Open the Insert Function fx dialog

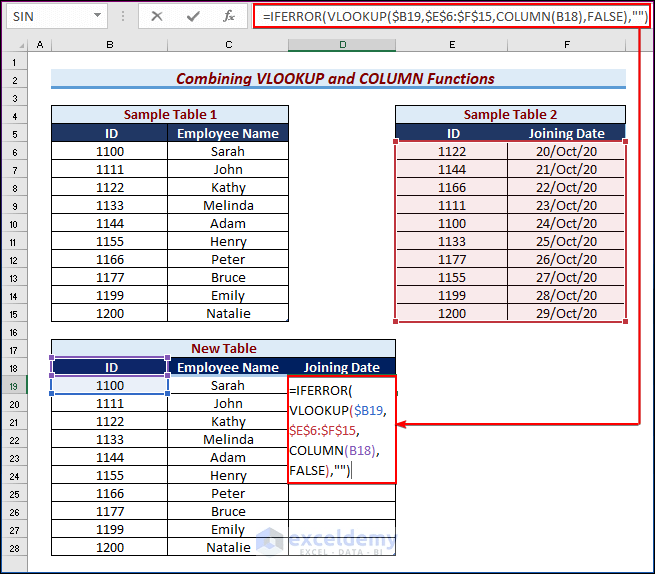[229, 16]
